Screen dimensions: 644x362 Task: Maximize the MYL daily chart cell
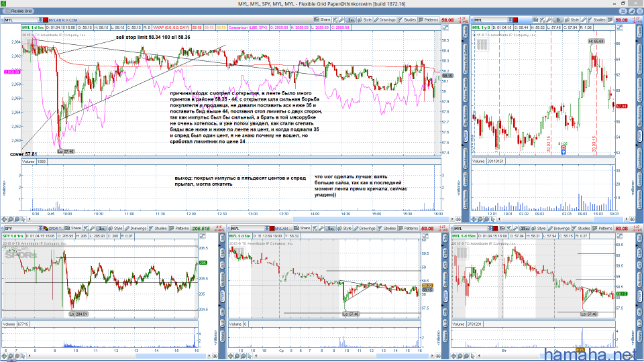(x=620, y=27)
